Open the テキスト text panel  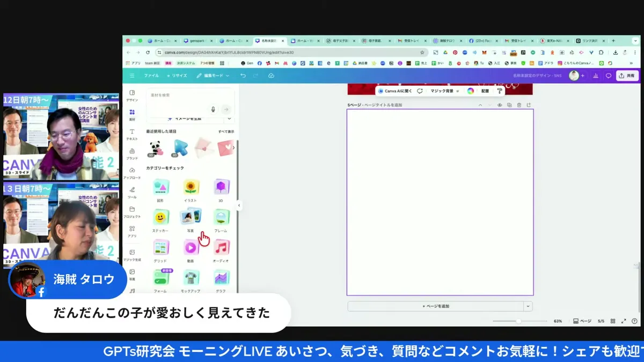click(x=132, y=134)
